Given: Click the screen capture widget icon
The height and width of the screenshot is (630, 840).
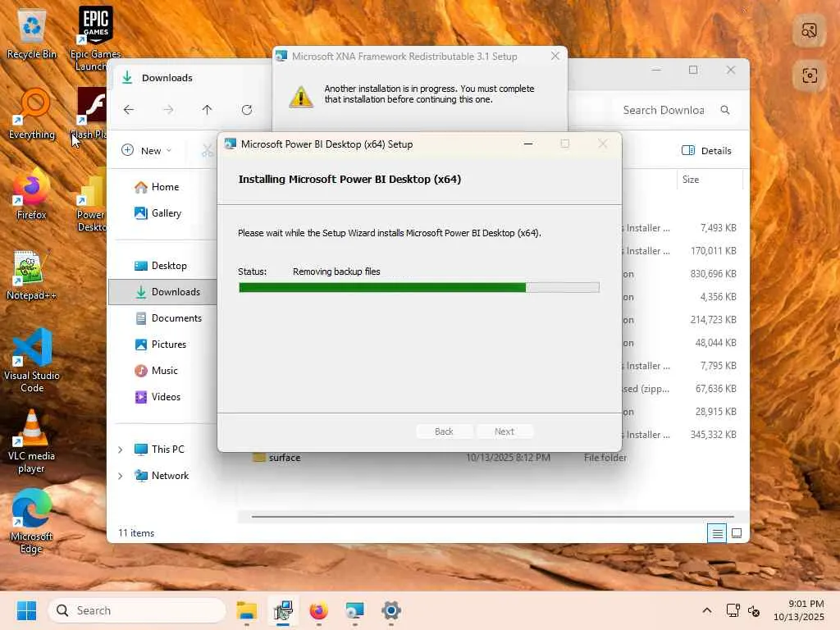Looking at the screenshot, I should click(809, 75).
